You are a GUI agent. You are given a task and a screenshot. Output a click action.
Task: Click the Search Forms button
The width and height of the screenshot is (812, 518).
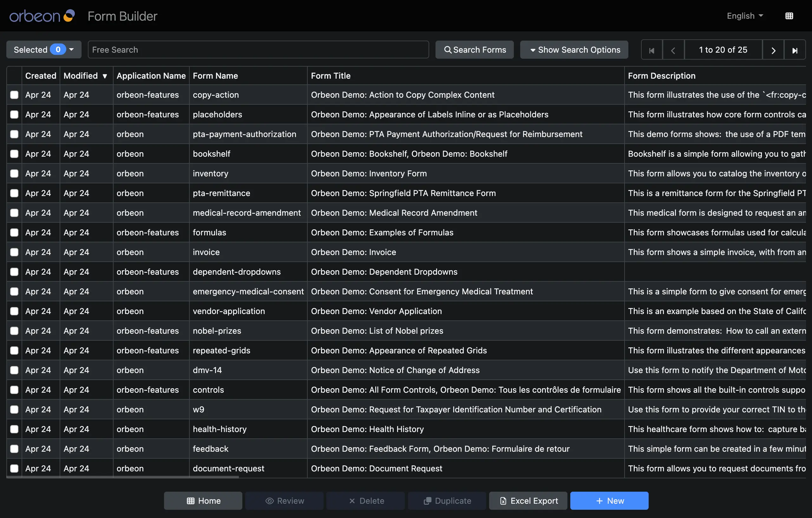pos(475,49)
